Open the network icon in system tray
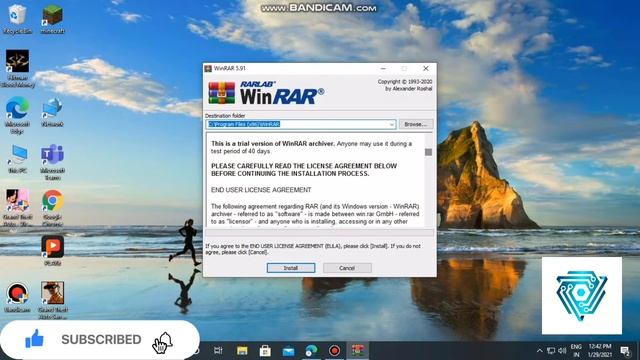 pos(551,351)
